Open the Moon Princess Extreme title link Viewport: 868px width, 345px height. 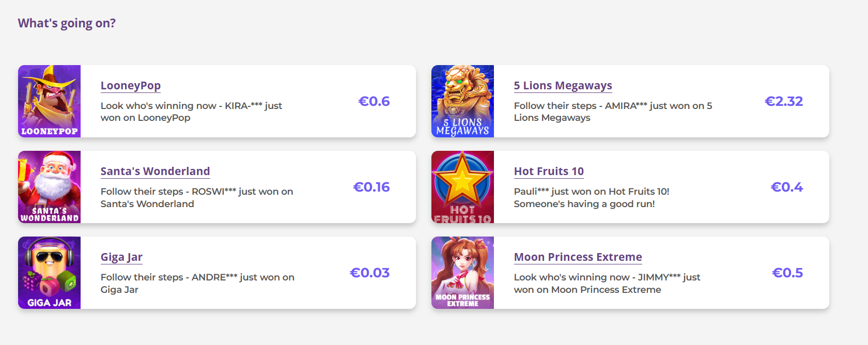[x=578, y=257]
